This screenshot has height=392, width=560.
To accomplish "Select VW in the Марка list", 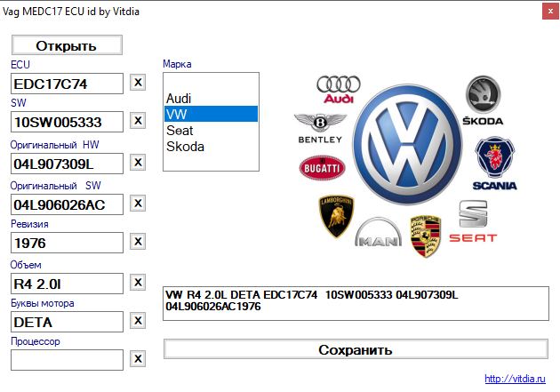I will (211, 114).
